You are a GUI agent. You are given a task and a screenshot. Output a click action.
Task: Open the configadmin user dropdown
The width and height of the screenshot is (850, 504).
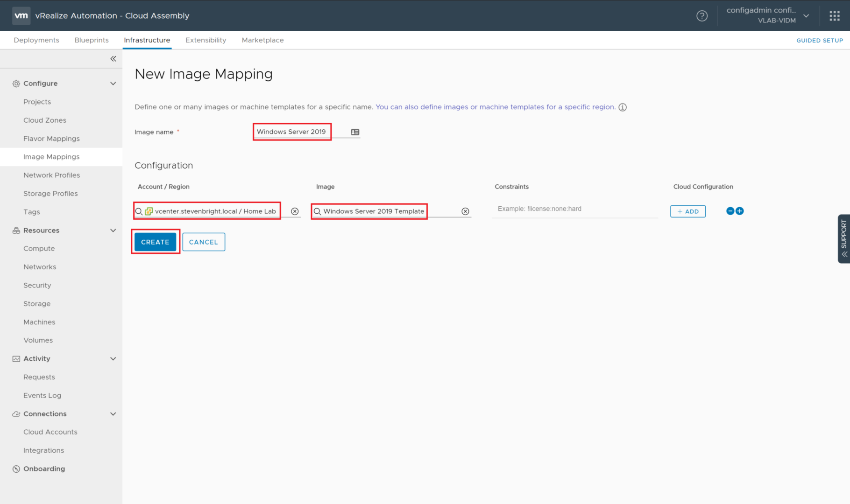tap(806, 16)
